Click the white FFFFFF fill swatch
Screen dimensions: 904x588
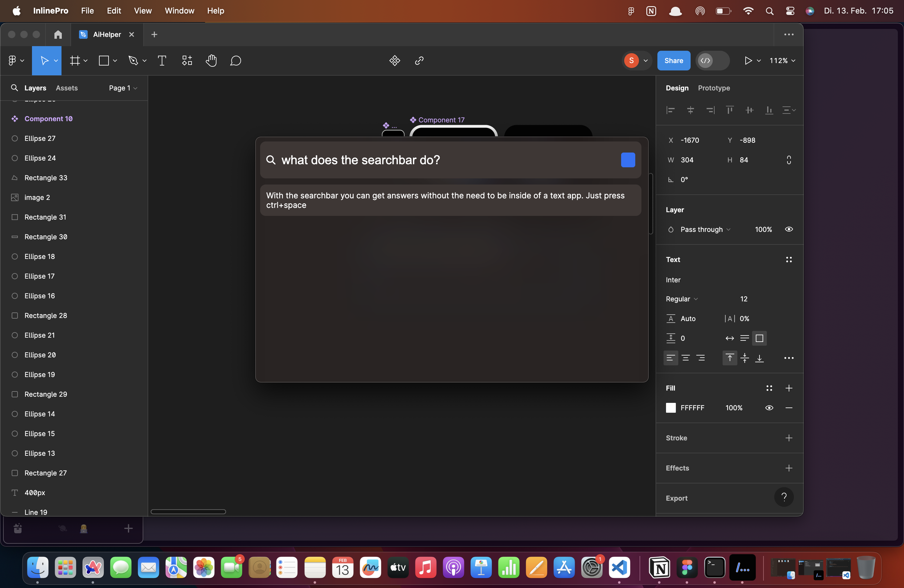(x=671, y=407)
